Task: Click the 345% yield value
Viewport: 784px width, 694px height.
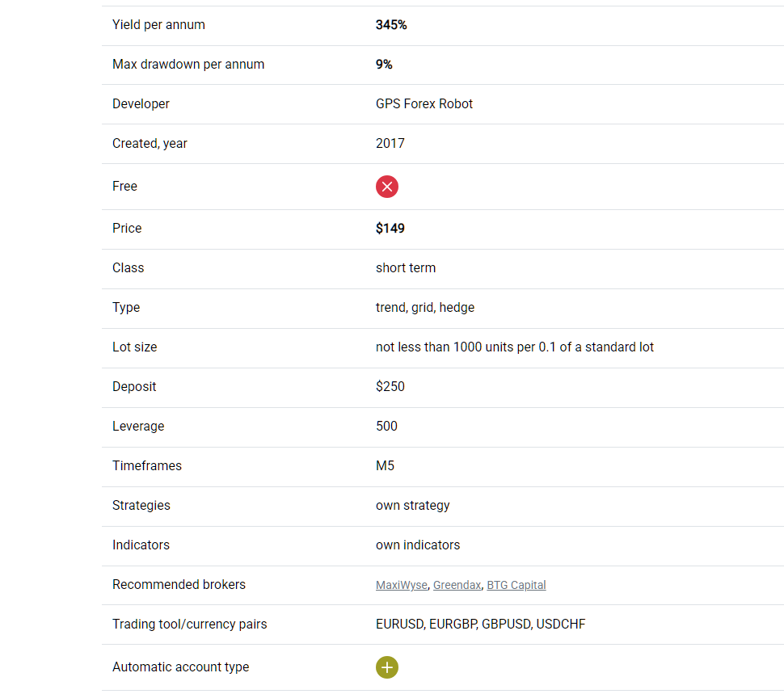Action: click(x=391, y=25)
